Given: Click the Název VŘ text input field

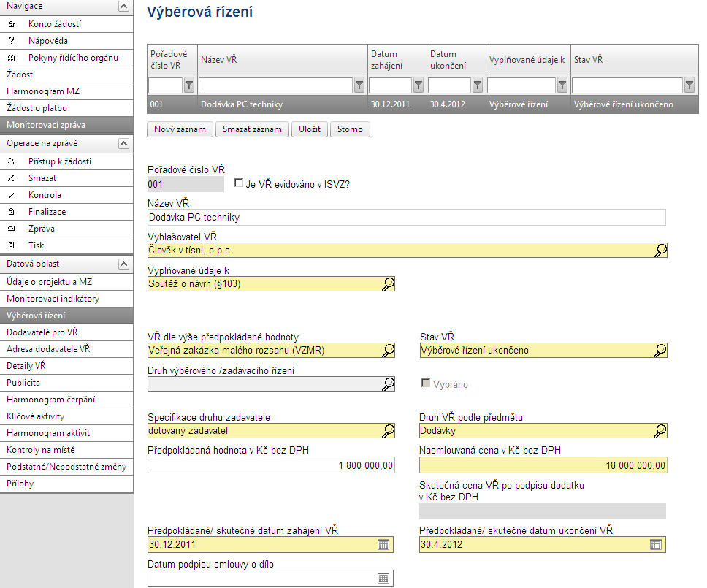Looking at the screenshot, I should [406, 218].
